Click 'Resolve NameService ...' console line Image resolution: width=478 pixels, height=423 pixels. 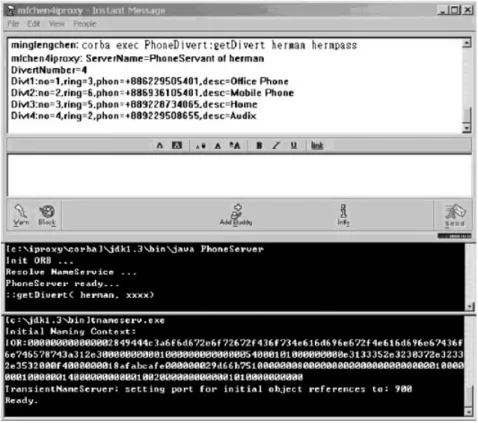71,272
